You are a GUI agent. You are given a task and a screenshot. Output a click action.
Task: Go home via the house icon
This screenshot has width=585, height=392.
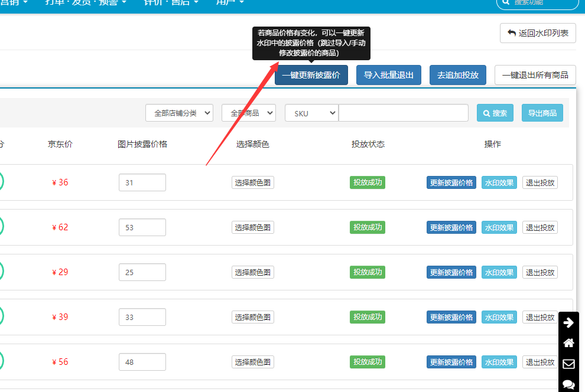tap(568, 343)
